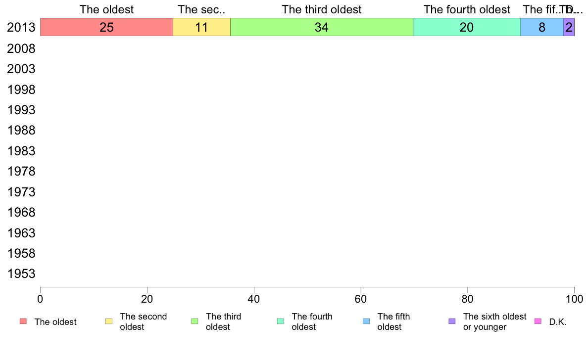The image size is (588, 364).
Task: Click the purple 'sixth oldest or younger' swatch
Action: pyautogui.click(x=452, y=321)
